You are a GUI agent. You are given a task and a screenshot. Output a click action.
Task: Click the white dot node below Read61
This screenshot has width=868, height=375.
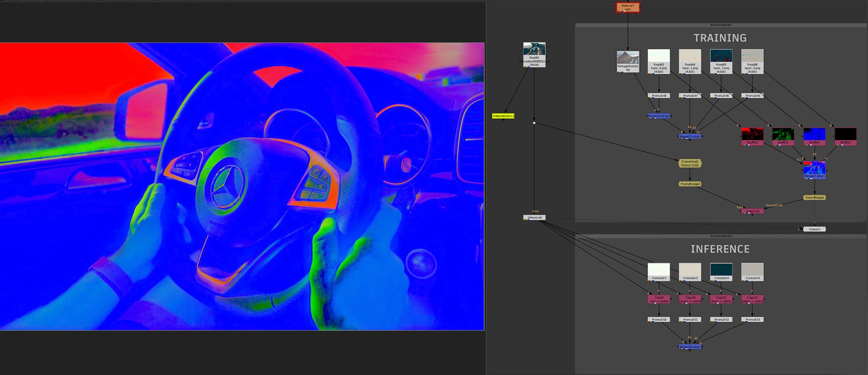click(534, 123)
